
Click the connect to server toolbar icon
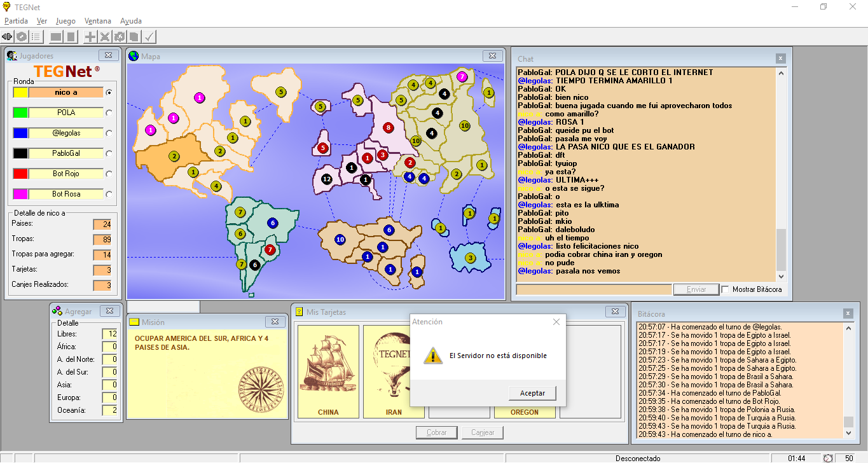pos(8,37)
